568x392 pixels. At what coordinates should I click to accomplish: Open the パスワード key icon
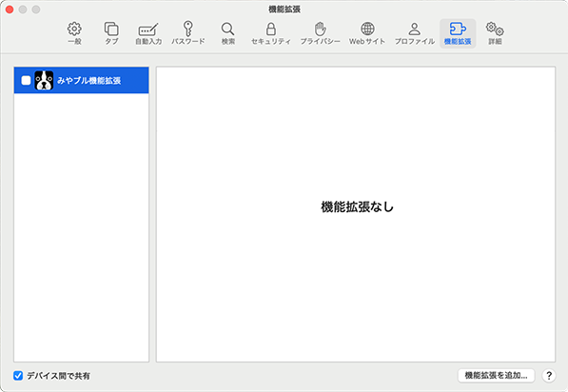(x=188, y=29)
